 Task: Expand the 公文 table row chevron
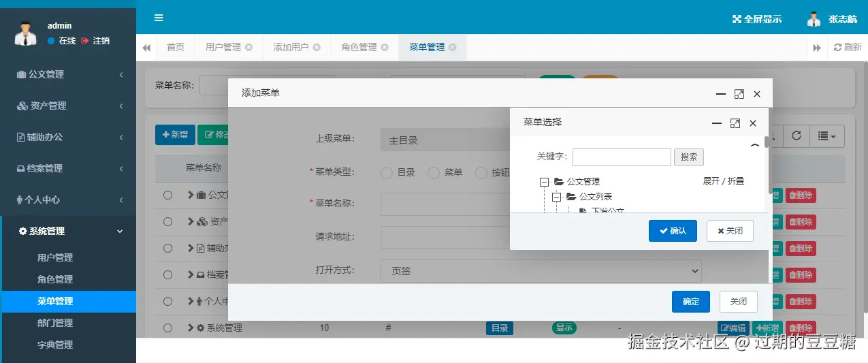tap(191, 195)
